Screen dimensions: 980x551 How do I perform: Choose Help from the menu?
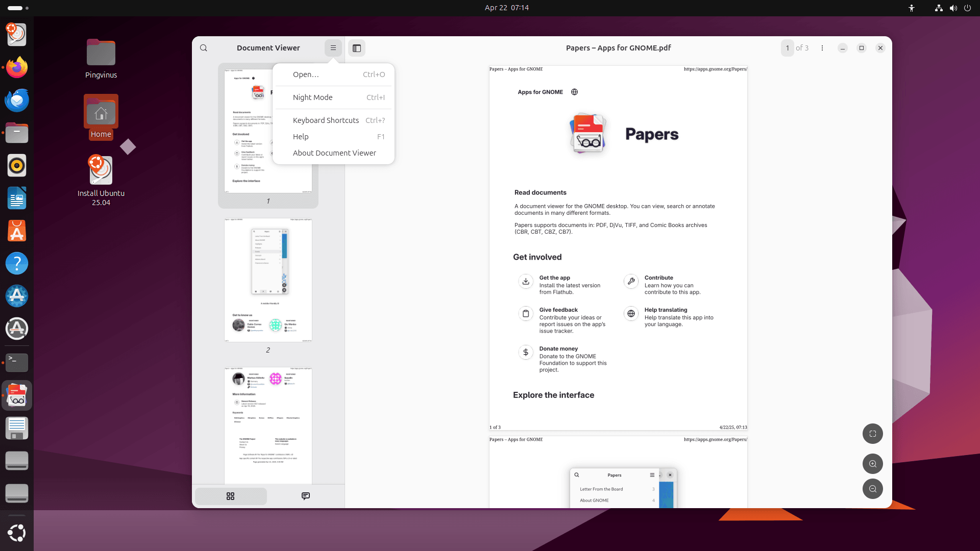(333, 137)
